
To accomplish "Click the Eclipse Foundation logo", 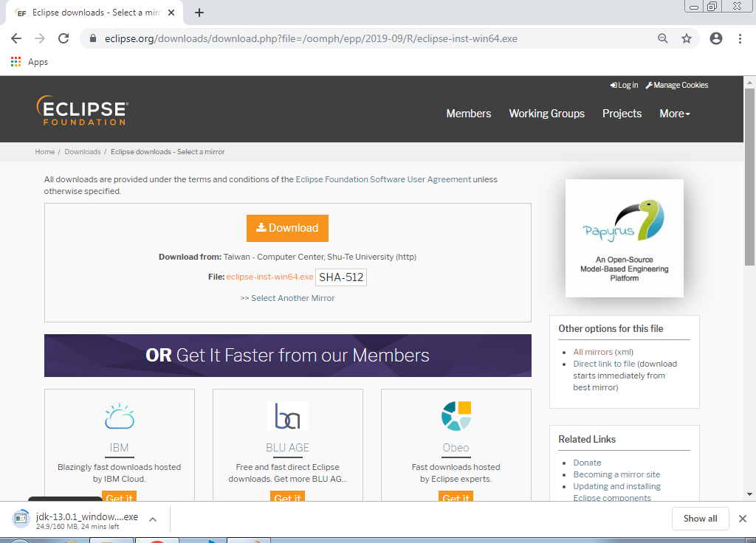I will coord(83,111).
